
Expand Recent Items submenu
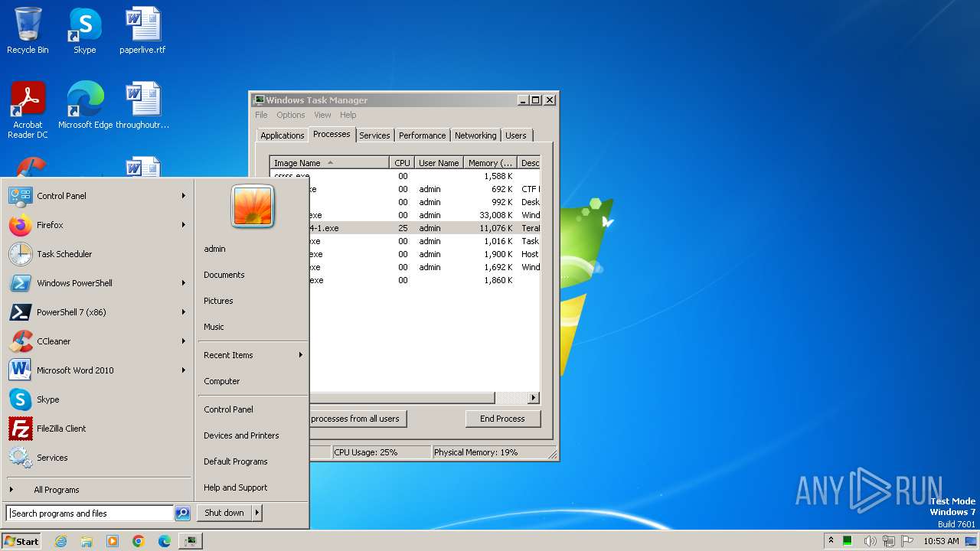point(253,355)
